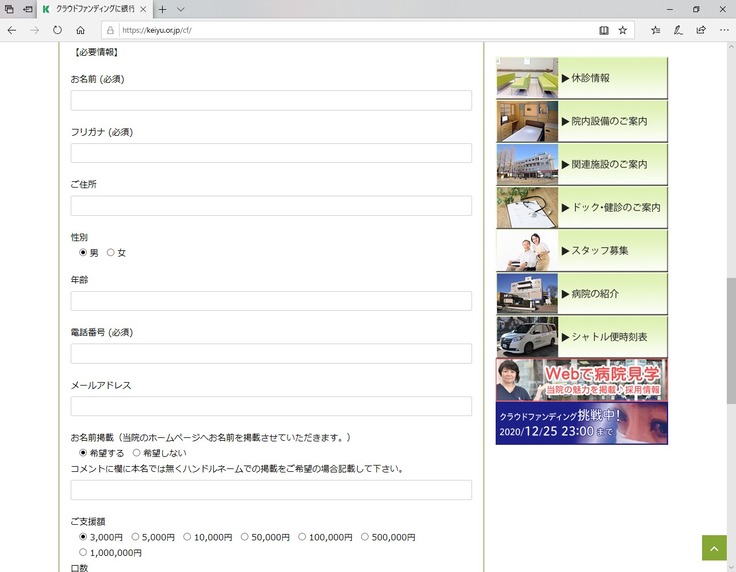This screenshot has height=572, width=736.
Task: Switch to the クラウドファンディング tab
Action: 92,9
